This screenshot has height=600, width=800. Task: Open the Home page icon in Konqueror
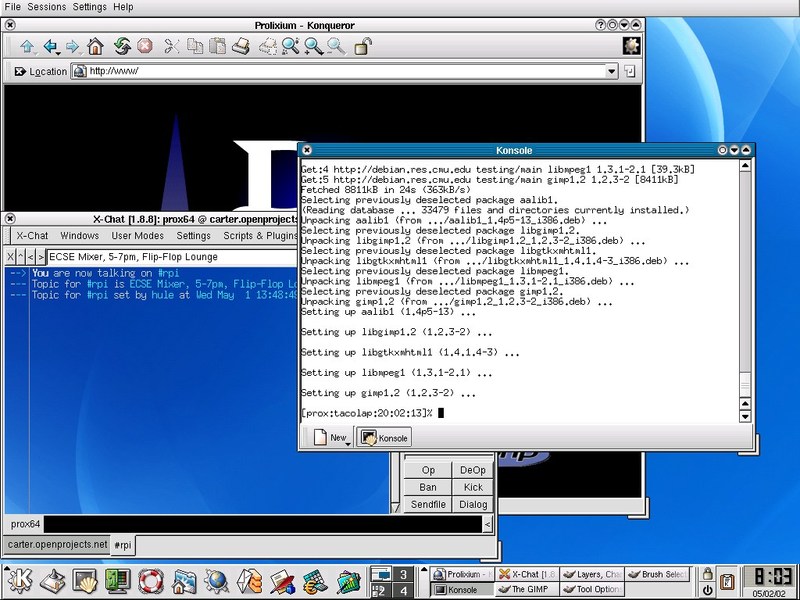point(95,46)
